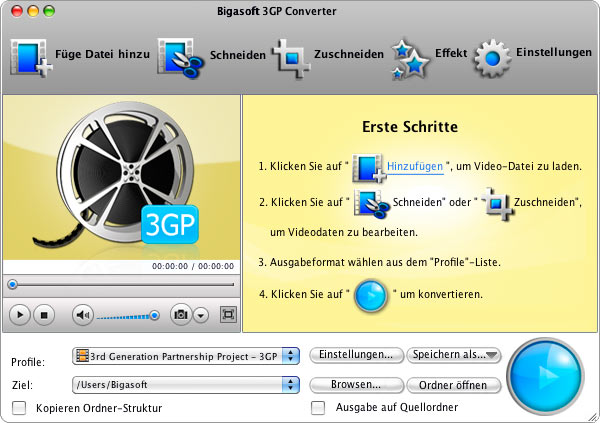Select the Zuschneiden crop tool icon
Viewport: 600px width, 423px height.
pyautogui.click(x=292, y=58)
